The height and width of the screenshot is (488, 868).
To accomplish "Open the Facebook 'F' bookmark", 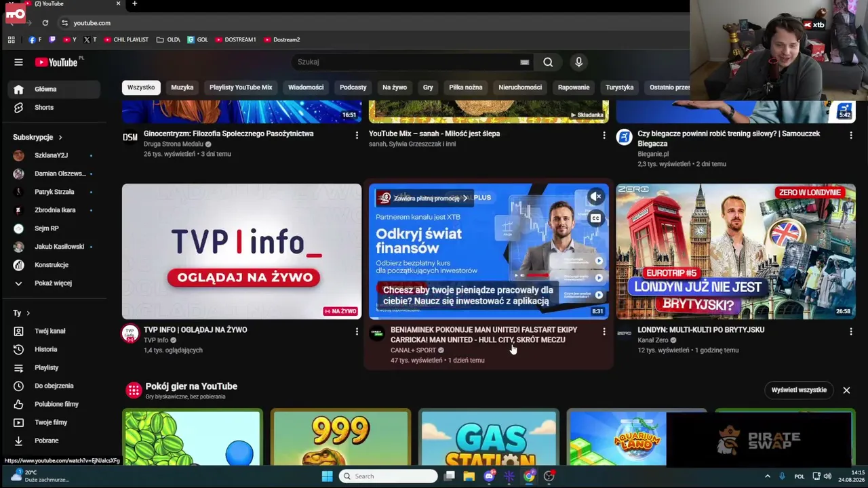I will [x=35, y=40].
